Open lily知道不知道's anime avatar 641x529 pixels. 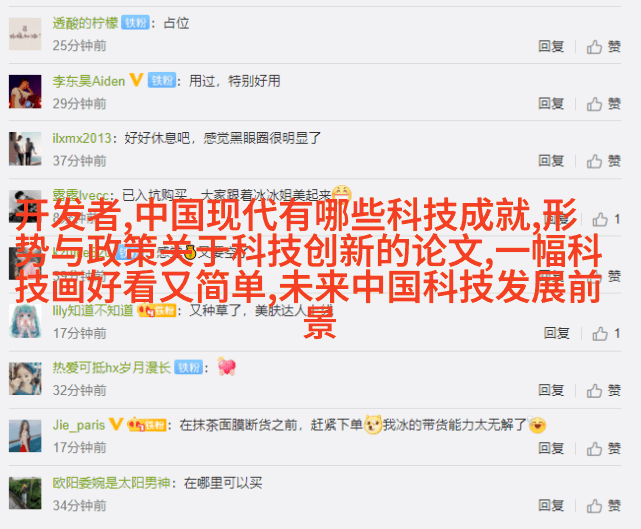[x=25, y=321]
